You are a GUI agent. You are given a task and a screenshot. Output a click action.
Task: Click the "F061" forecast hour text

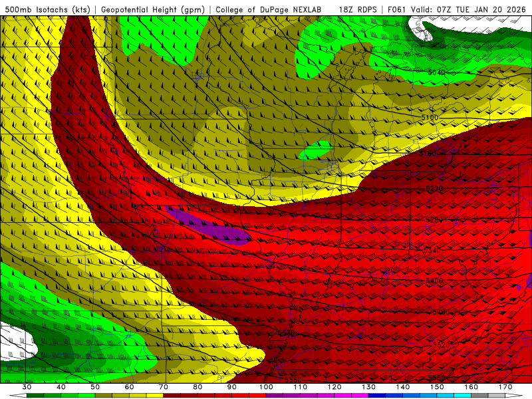click(x=397, y=9)
